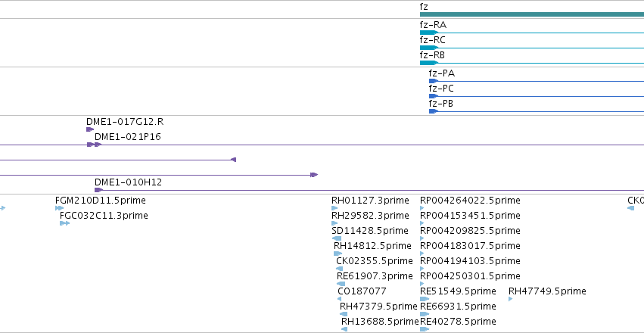
Task: Click the fz gene bar
Action: tap(532, 14)
